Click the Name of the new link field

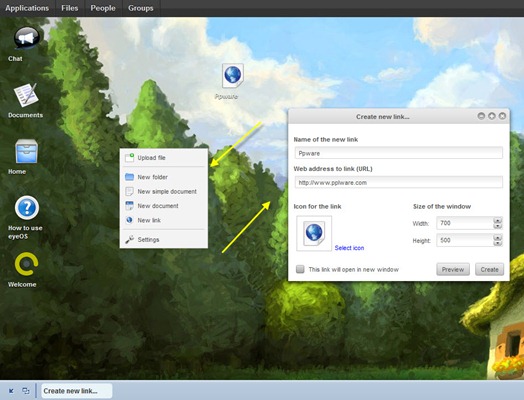[x=399, y=153]
